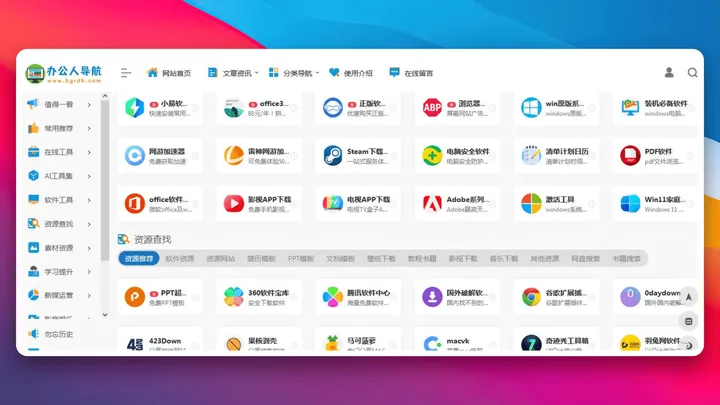Click the sidebar scroll down arrow

(x=105, y=315)
